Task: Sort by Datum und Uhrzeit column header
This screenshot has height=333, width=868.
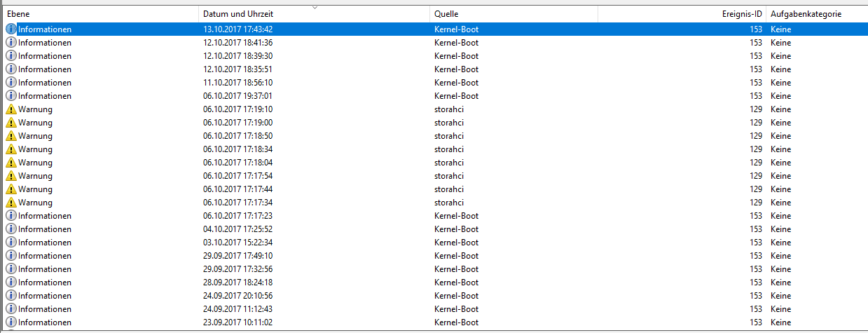Action: click(x=314, y=14)
